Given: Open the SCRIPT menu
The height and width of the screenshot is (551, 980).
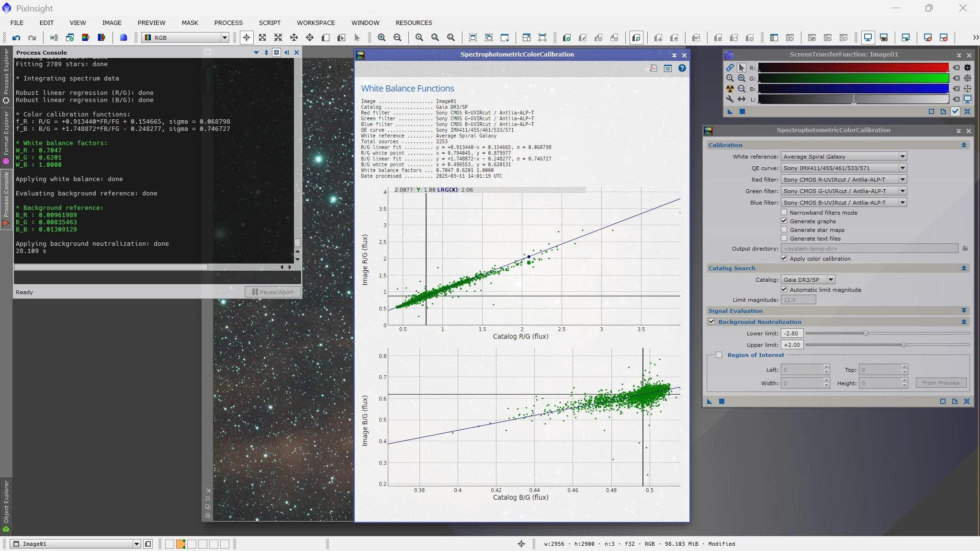Looking at the screenshot, I should [270, 23].
